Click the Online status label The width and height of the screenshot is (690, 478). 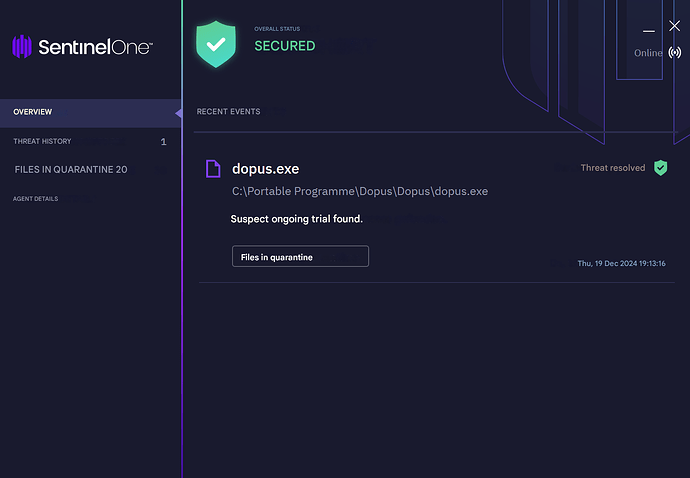coord(648,53)
